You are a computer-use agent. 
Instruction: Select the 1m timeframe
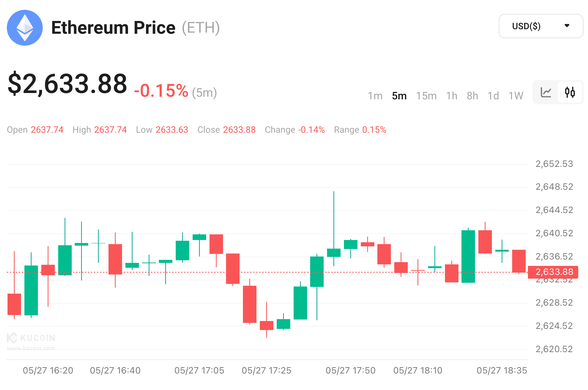[375, 96]
